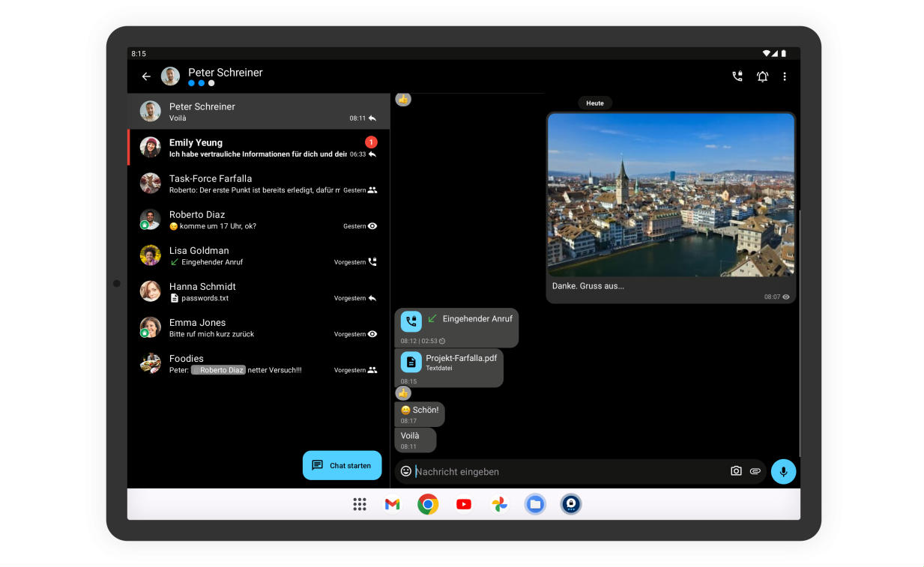Open the Projekt-Farfalla.pdf file attachment
The height and width of the screenshot is (567, 924).
(450, 363)
